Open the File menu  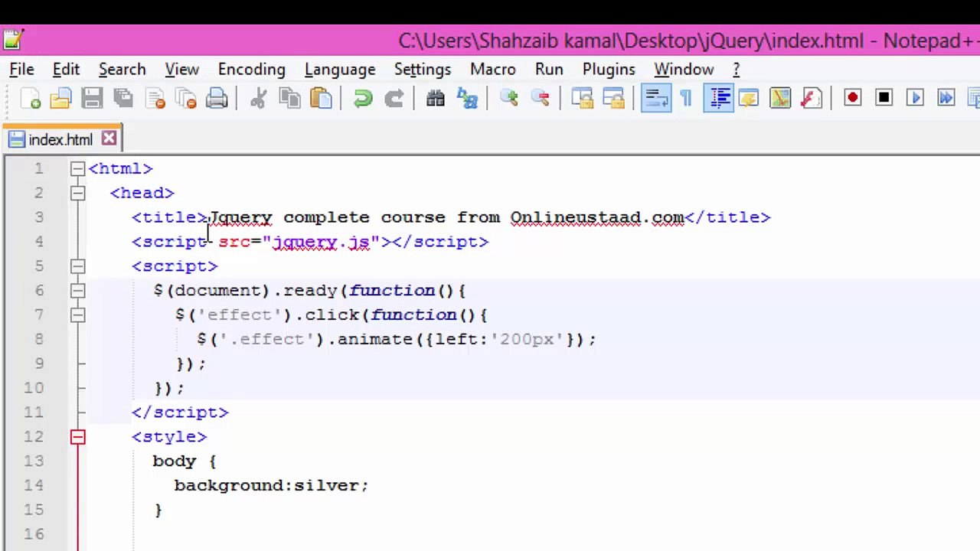(x=21, y=69)
